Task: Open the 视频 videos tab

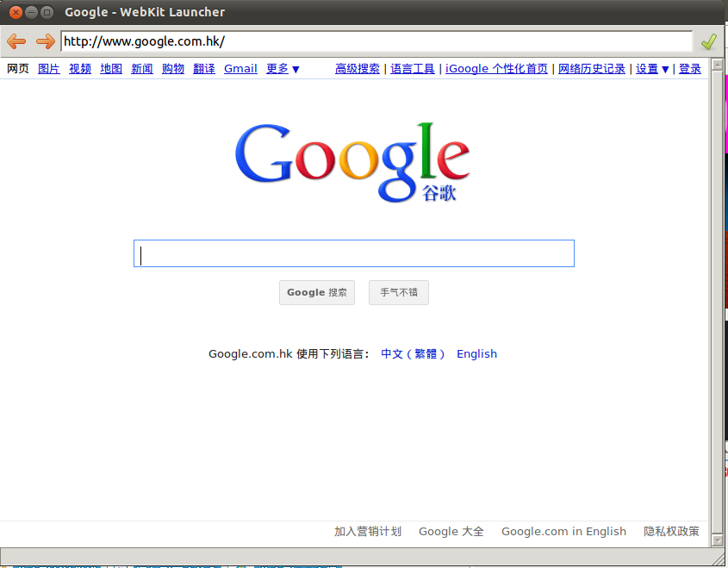Action: pyautogui.click(x=80, y=69)
